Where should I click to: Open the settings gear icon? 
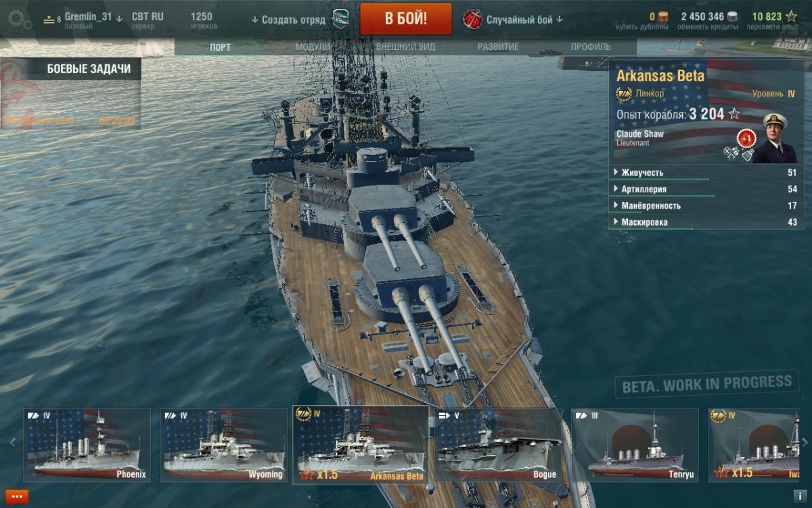click(20, 20)
